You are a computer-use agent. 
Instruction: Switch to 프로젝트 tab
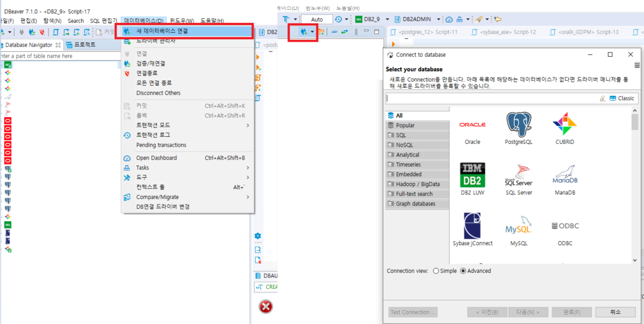click(x=81, y=45)
